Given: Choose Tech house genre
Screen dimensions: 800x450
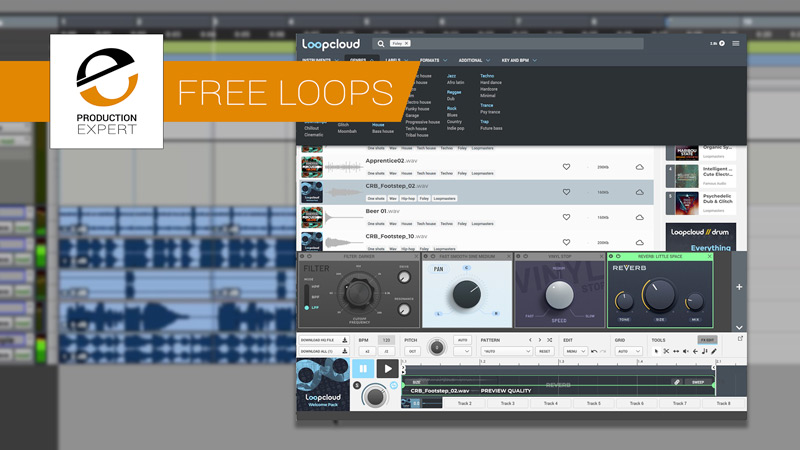Looking at the screenshot, I should 415,129.
